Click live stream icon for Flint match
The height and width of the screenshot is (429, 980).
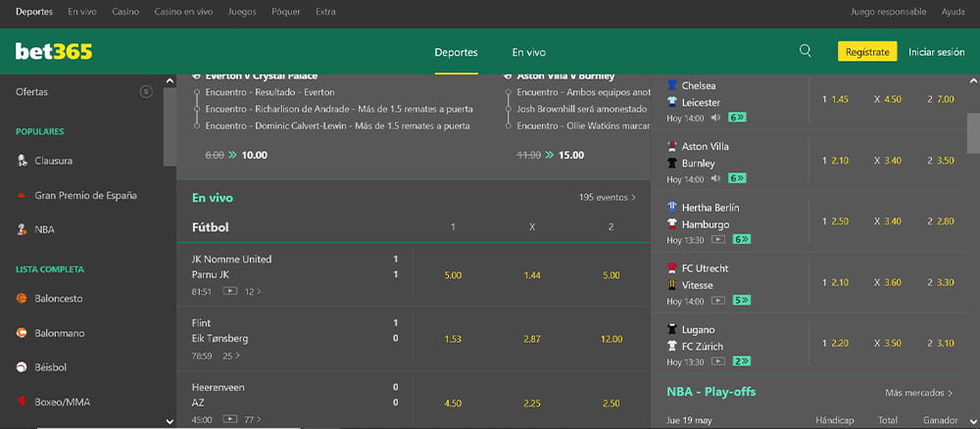(229, 356)
